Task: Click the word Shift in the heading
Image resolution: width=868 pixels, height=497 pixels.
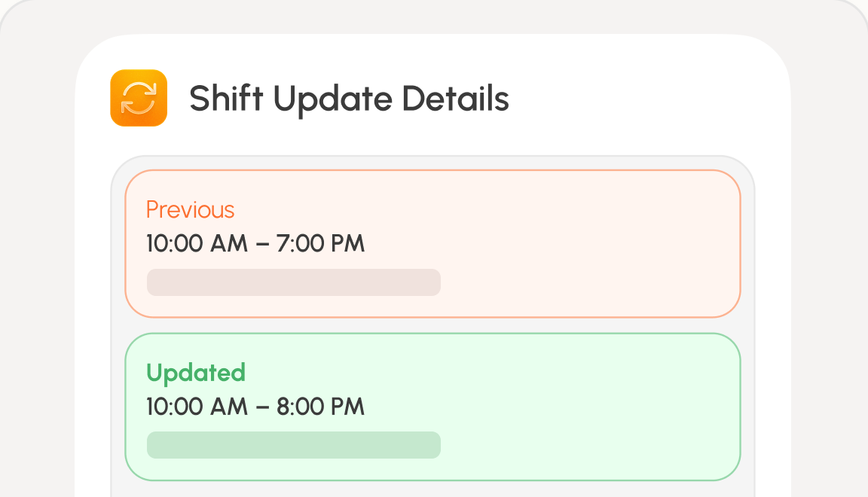Action: coord(226,99)
